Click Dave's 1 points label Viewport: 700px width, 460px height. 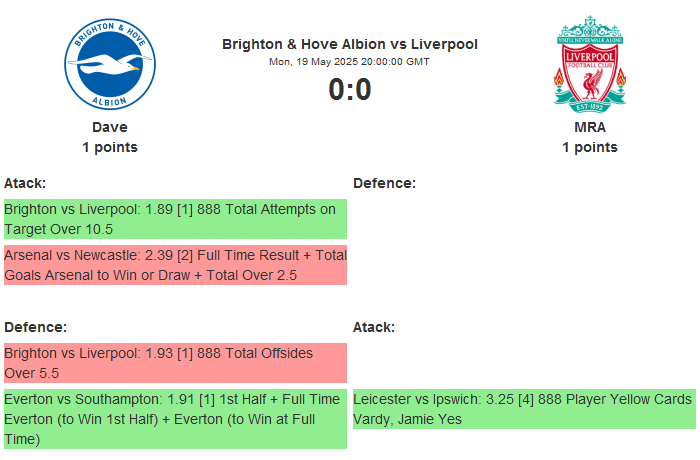point(110,147)
